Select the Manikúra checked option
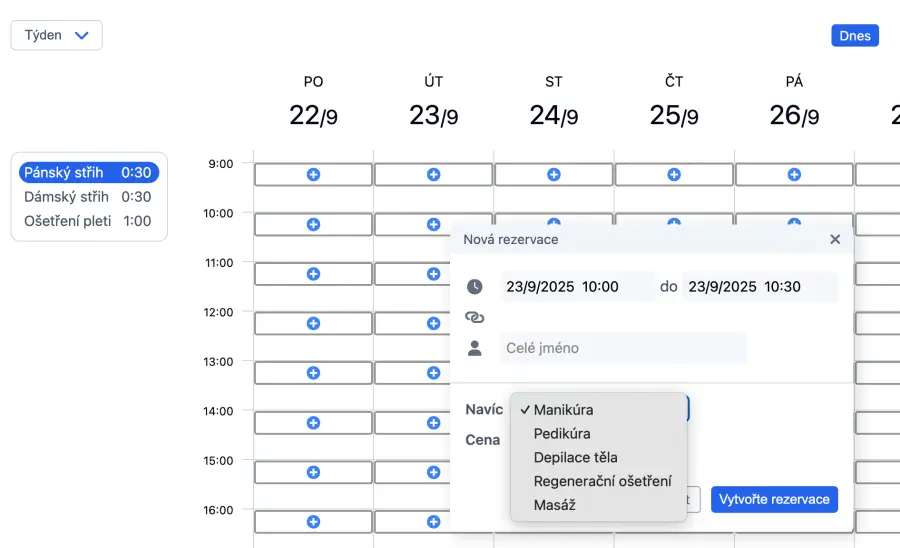Viewport: 900px width, 548px height. coord(563,410)
